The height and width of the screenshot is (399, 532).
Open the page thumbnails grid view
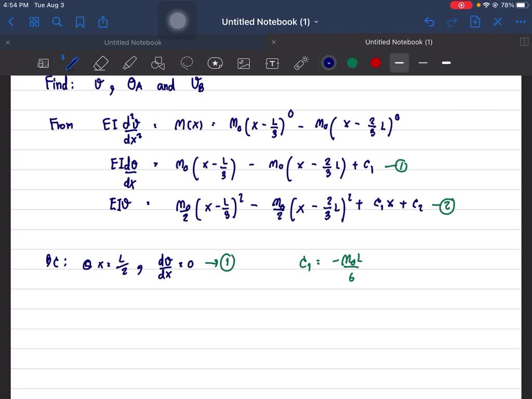(x=34, y=22)
